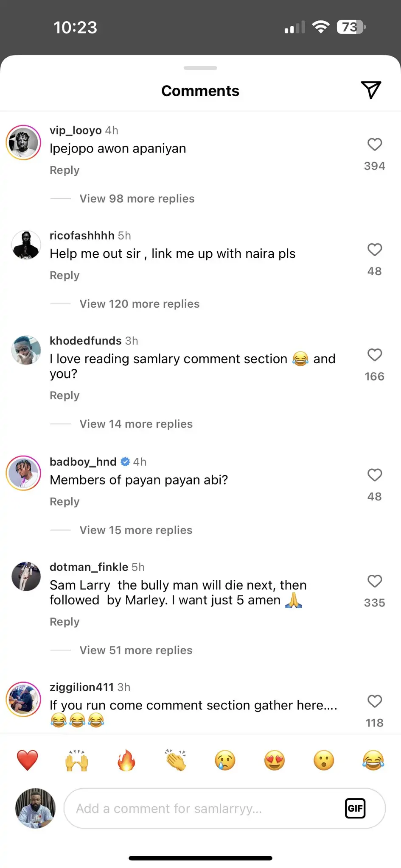Send the fire emoji reaction

(x=126, y=760)
